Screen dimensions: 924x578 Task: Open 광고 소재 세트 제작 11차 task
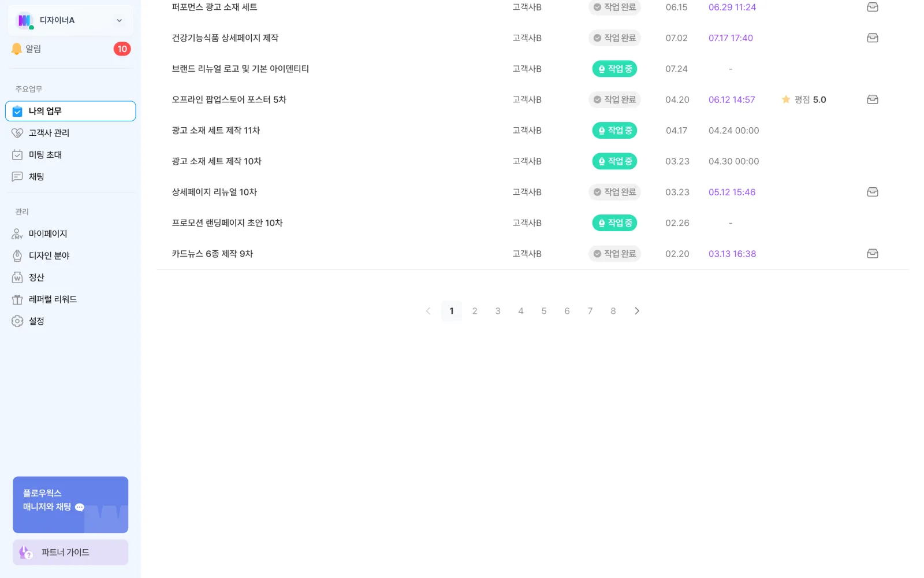216,131
